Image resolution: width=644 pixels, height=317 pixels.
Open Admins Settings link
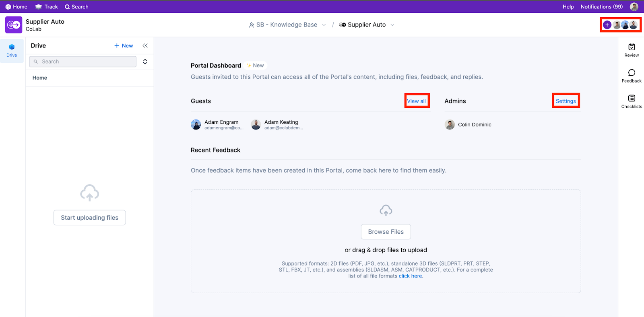[566, 101]
